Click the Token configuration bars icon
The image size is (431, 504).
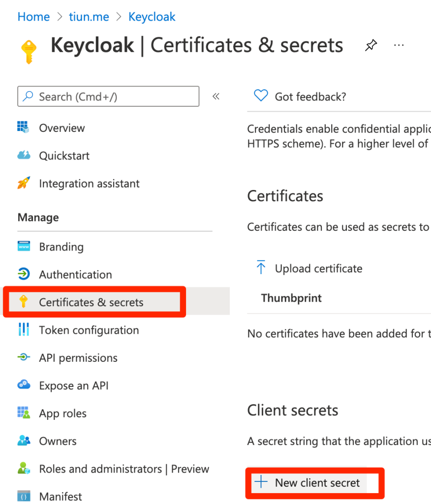[x=24, y=329]
